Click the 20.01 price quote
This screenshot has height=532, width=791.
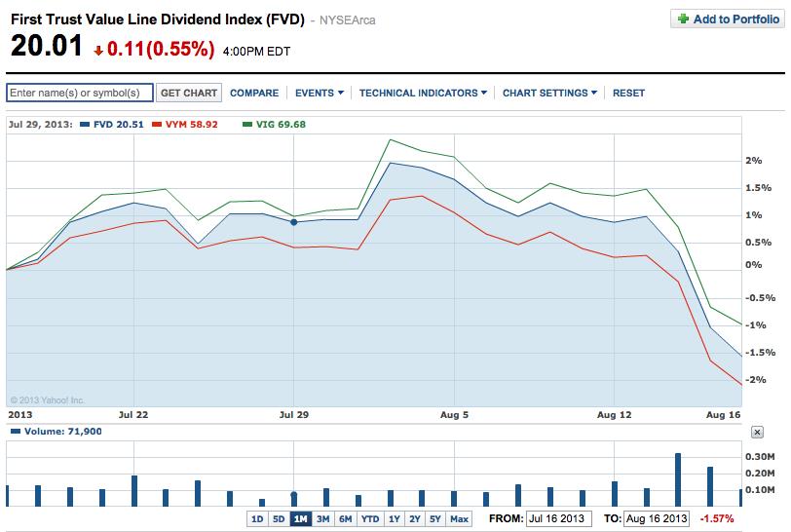coord(47,46)
